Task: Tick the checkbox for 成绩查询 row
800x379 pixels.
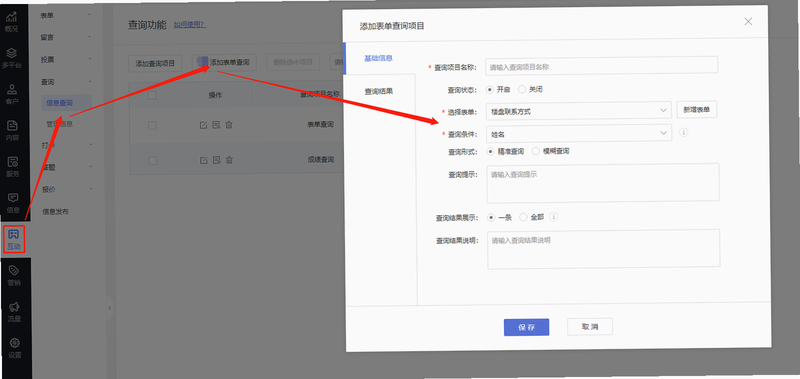Action: (x=153, y=161)
